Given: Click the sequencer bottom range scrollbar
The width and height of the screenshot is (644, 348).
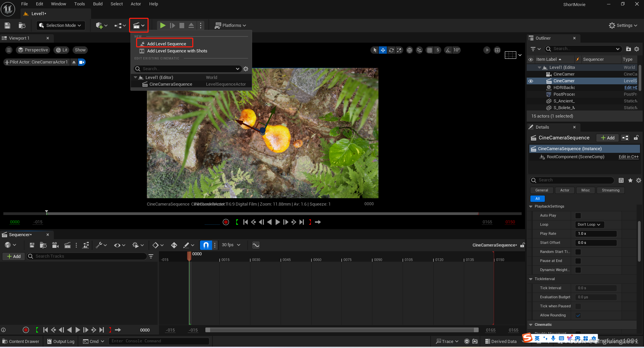Looking at the screenshot, I should click(342, 330).
